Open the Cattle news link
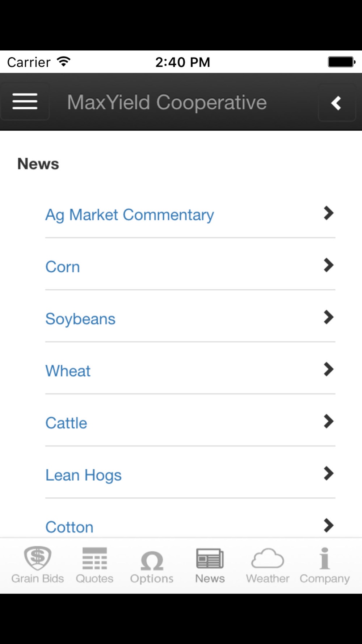 point(66,423)
